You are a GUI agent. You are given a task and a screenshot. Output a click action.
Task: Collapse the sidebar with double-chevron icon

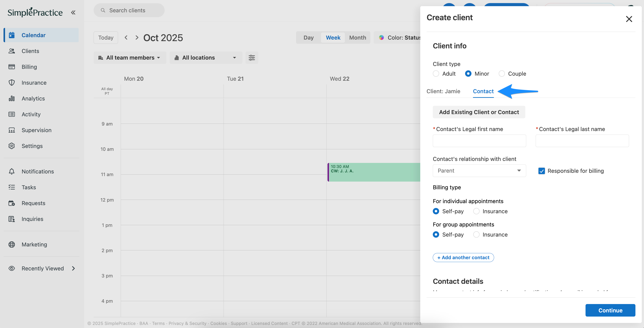(x=73, y=13)
